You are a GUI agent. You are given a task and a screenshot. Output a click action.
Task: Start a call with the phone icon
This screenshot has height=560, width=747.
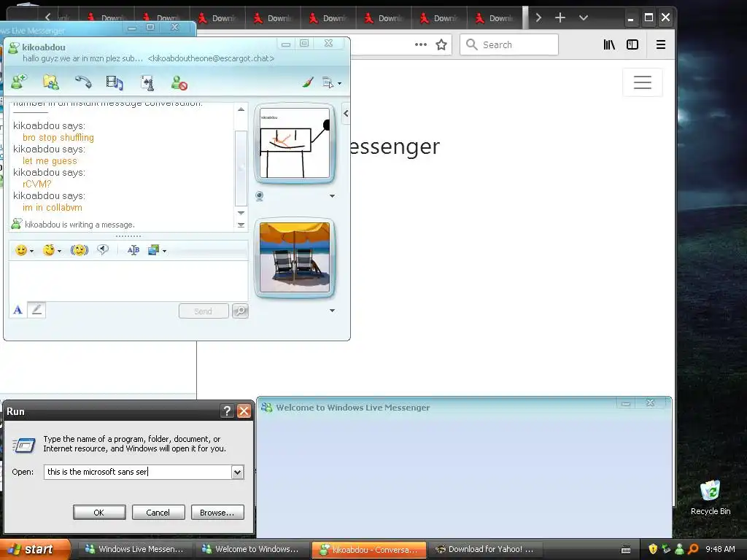pyautogui.click(x=83, y=82)
